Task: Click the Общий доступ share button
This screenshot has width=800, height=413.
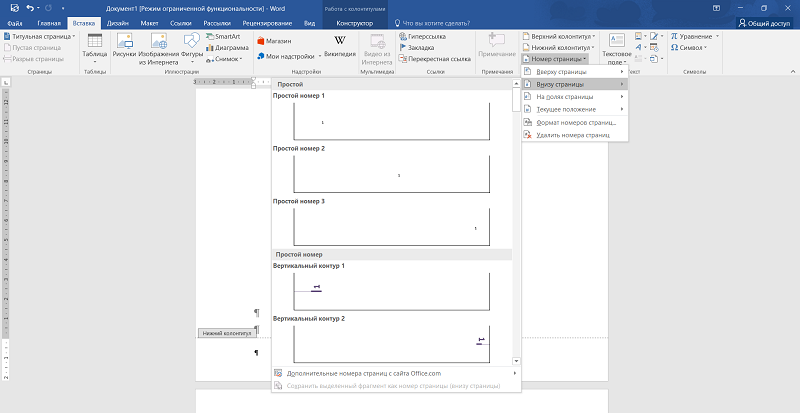Action: tap(766, 22)
